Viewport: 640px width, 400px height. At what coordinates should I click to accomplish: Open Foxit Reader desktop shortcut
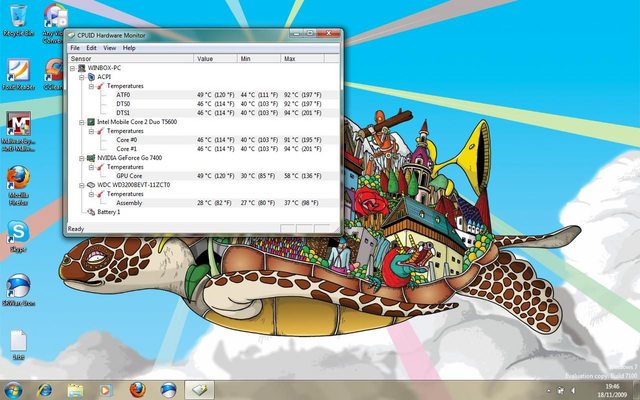click(x=18, y=75)
